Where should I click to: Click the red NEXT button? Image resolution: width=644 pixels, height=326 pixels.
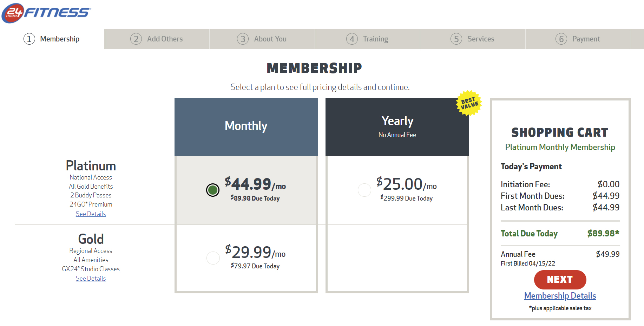[x=560, y=280]
